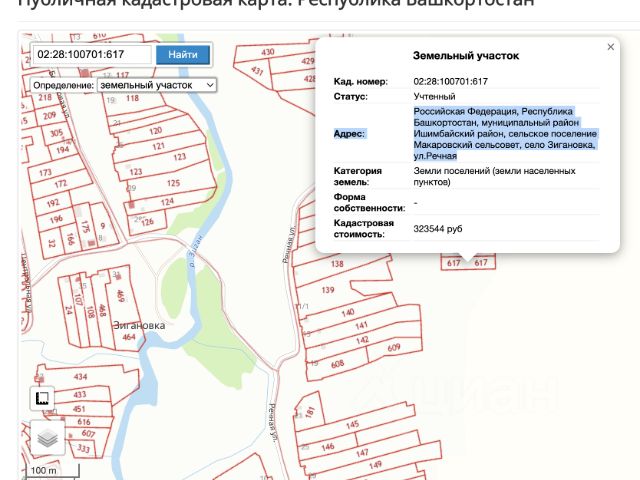The width and height of the screenshot is (640, 480).
Task: Click parcel 140 on the map
Action: pos(348,313)
